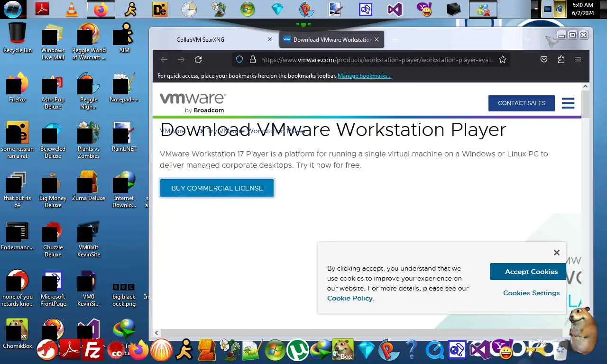Open the Firefox extensions puzzle icon
Viewport: 607px width, 364px height.
[x=561, y=59]
